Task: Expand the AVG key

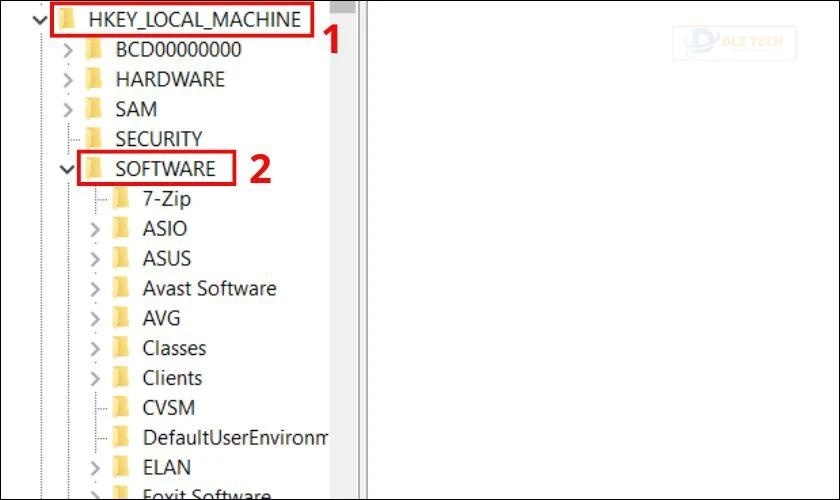Action: click(95, 319)
